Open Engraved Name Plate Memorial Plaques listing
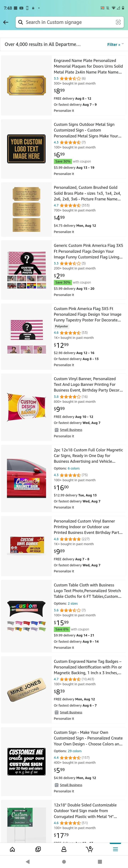This screenshot has height=868, width=128. coord(88,66)
